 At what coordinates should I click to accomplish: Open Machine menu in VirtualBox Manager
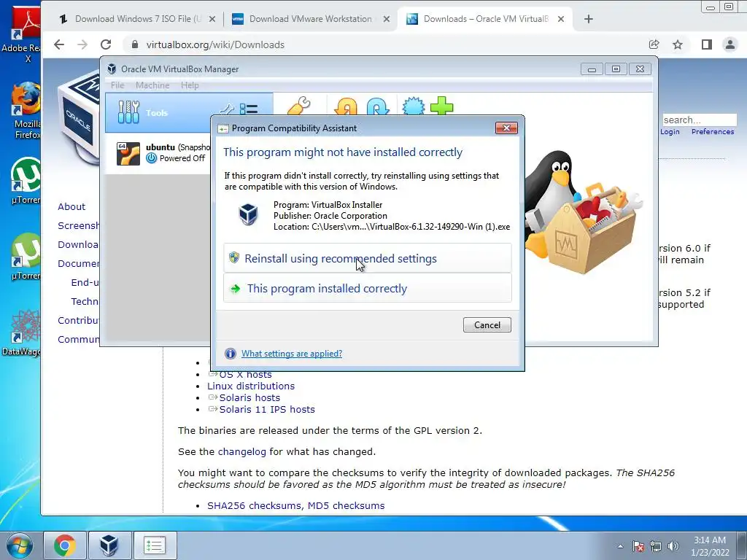(152, 85)
